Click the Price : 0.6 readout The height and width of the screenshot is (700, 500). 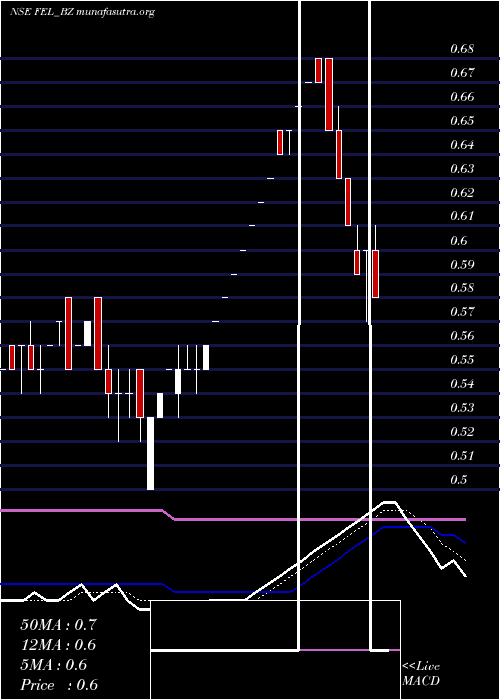coord(59,685)
